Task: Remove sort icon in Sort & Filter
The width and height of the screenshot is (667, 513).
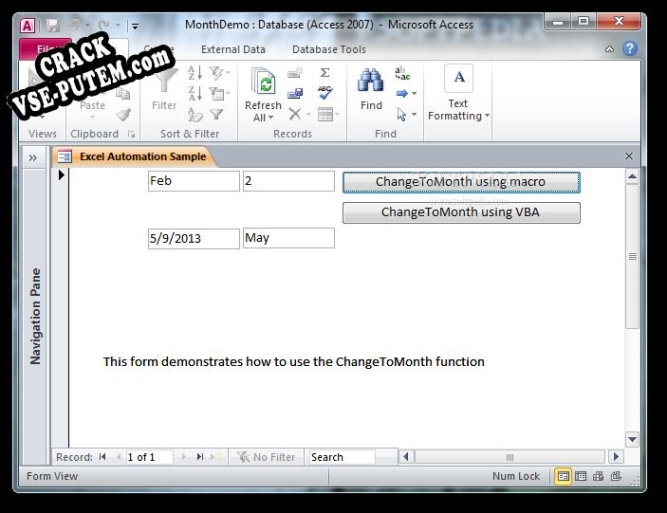Action: 195,114
